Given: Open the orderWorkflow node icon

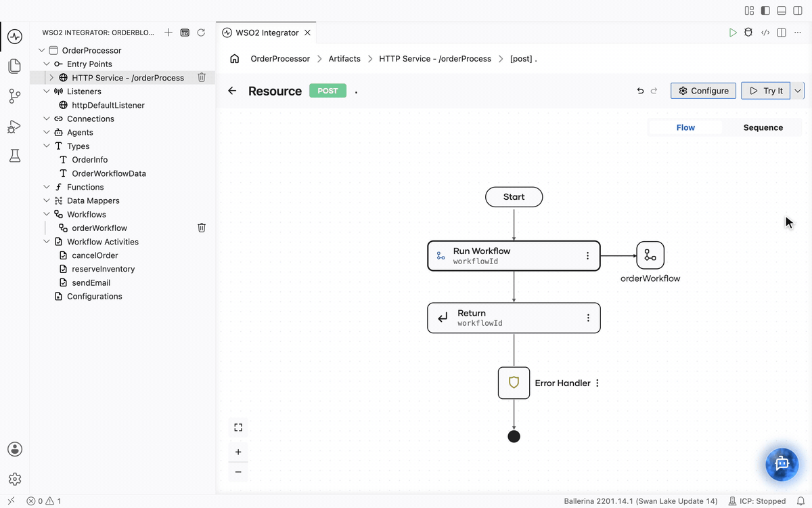Looking at the screenshot, I should pos(650,255).
